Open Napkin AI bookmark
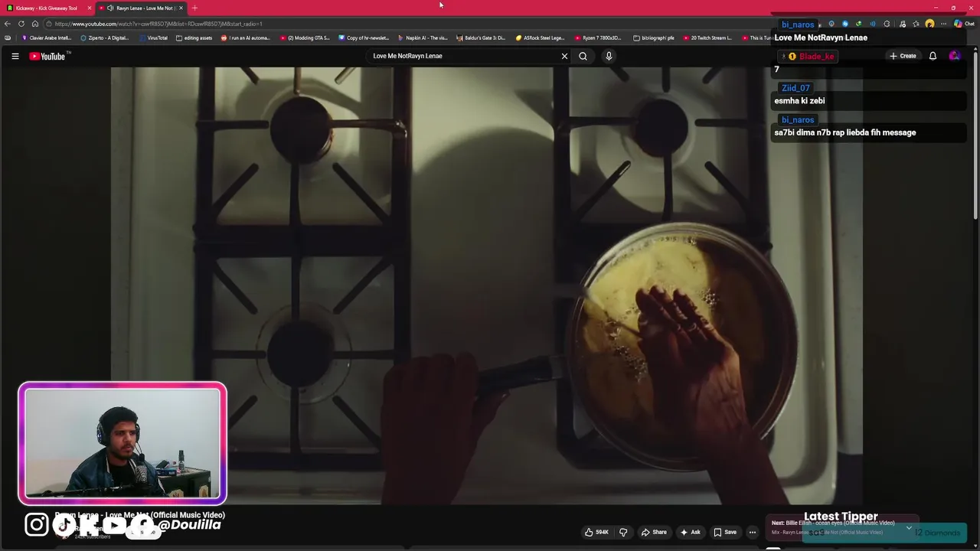 423,37
